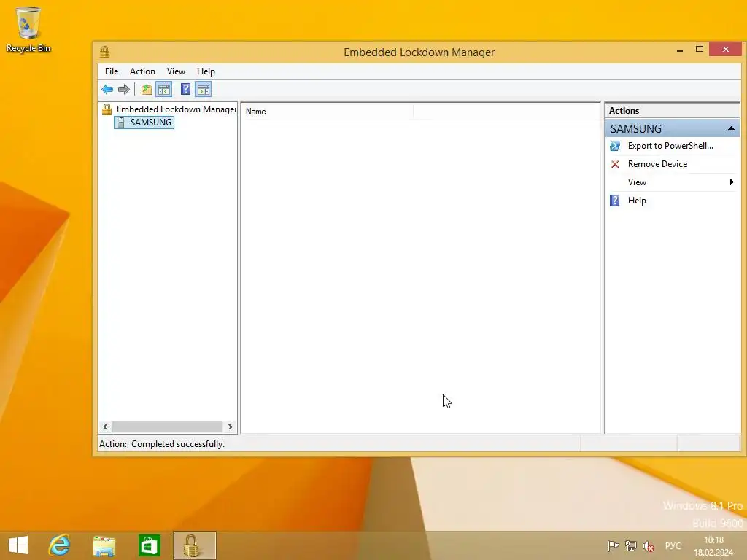Viewport: 747px width, 560px height.
Task: Click Help in the Actions pane
Action: pyautogui.click(x=636, y=201)
